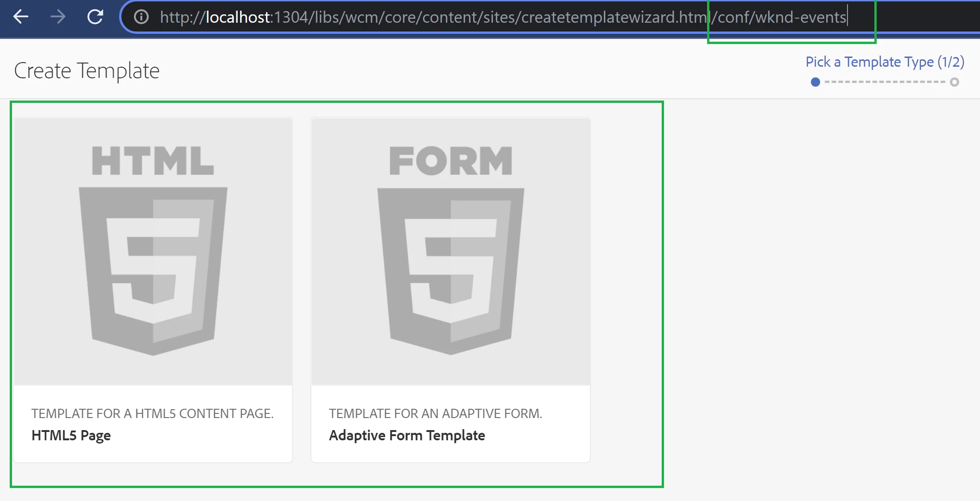The width and height of the screenshot is (980, 501).
Task: Click /conf/wknd-events at the URL end
Action: 779,17
